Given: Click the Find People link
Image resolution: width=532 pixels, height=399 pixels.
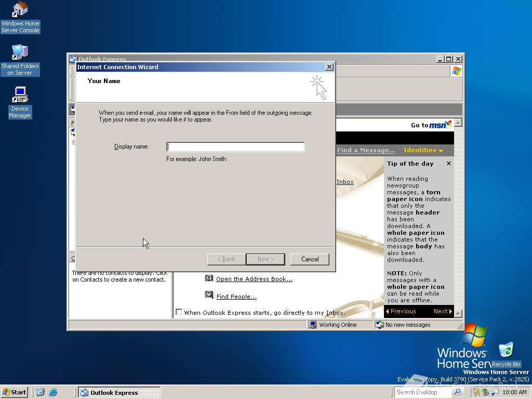Looking at the screenshot, I should pyautogui.click(x=236, y=297).
